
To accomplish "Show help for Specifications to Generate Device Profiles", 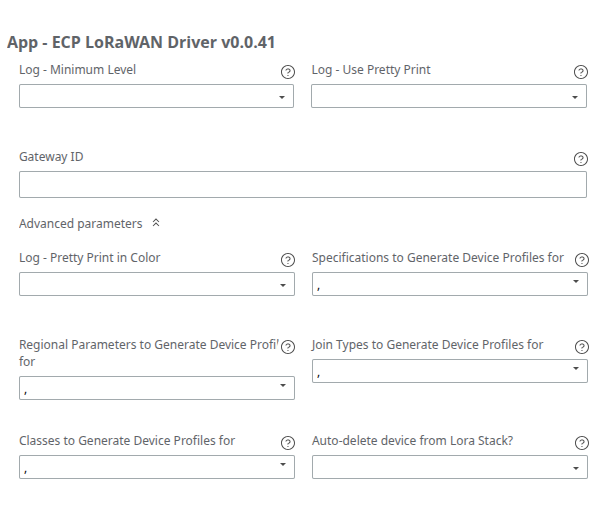I will 581,260.
